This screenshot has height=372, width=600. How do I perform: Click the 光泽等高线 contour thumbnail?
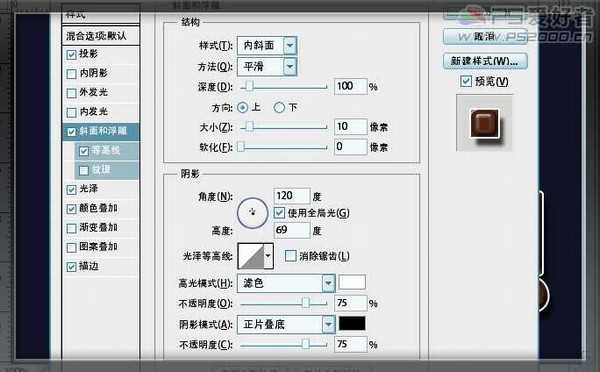click(x=251, y=256)
